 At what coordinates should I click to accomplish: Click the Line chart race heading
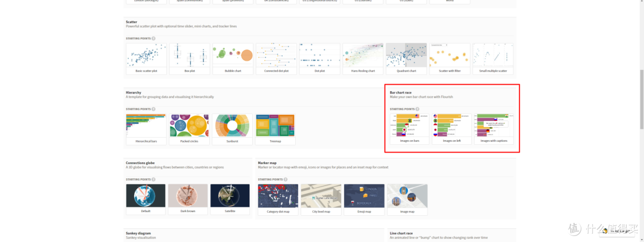pyautogui.click(x=402, y=234)
